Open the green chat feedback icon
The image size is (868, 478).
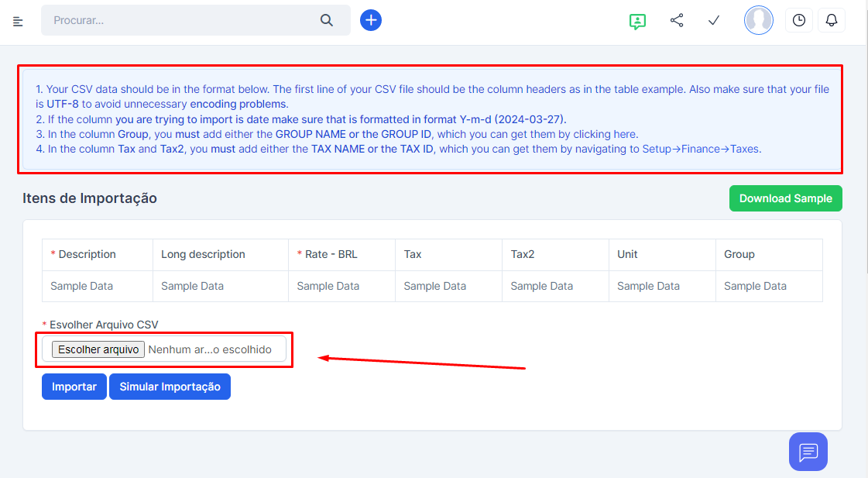pos(637,21)
